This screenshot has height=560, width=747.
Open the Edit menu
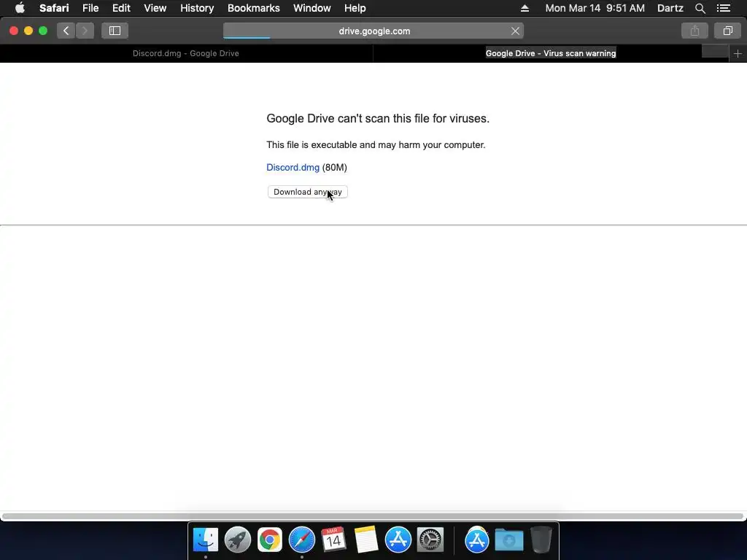[x=121, y=8]
